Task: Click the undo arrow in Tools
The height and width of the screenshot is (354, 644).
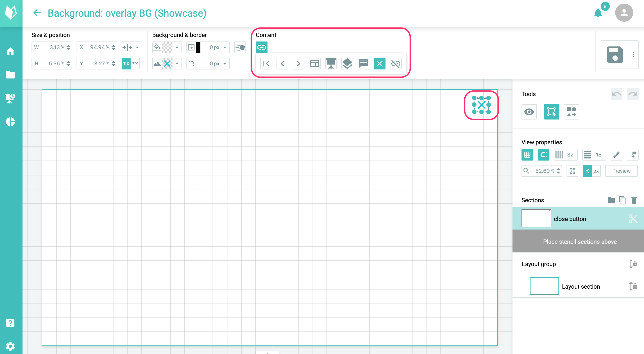Action: click(616, 94)
